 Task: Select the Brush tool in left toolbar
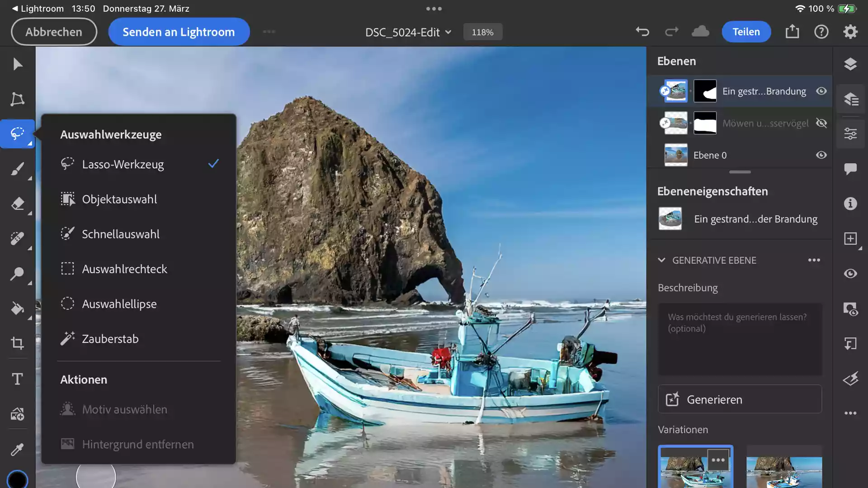17,169
